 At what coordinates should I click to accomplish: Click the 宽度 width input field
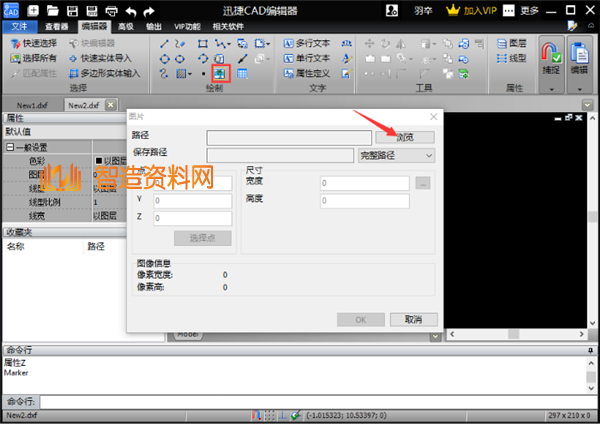point(365,183)
